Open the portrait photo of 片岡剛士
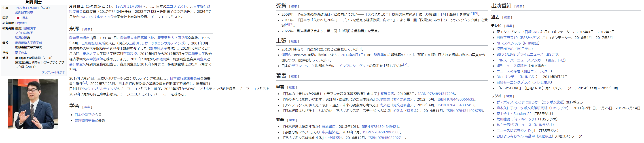 (x=33, y=104)
